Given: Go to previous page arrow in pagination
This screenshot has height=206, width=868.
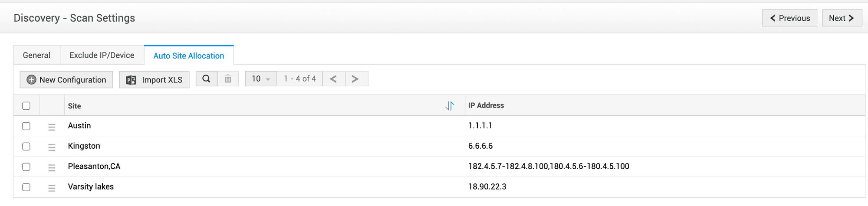Looking at the screenshot, I should pos(333,79).
